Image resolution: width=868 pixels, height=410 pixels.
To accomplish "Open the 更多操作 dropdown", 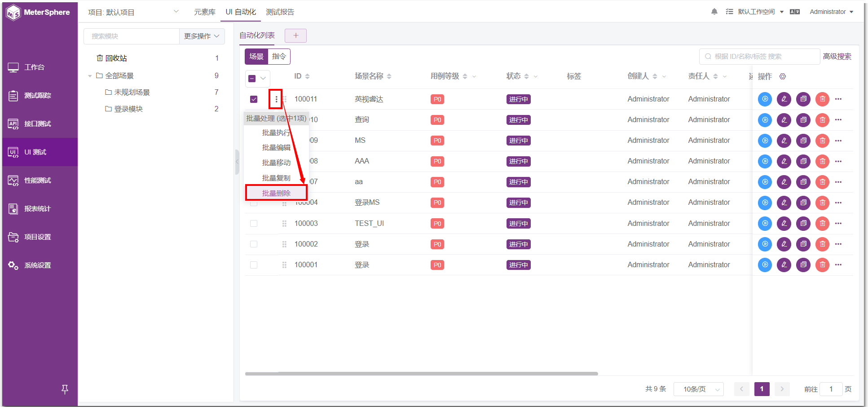I will 202,36.
